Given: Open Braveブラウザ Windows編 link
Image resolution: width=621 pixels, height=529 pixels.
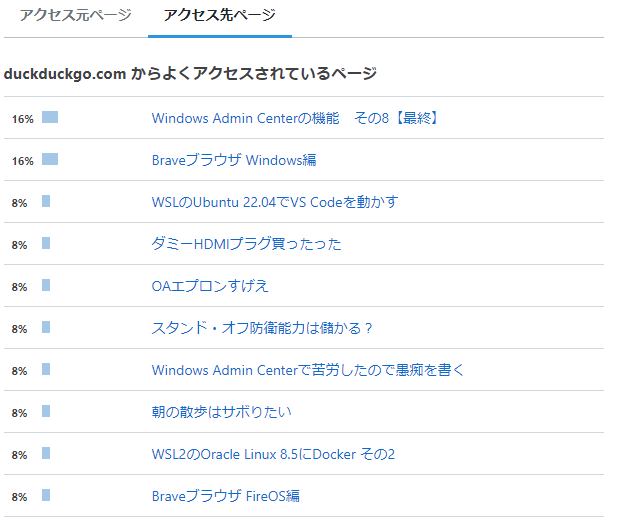Looking at the screenshot, I should point(234,160).
